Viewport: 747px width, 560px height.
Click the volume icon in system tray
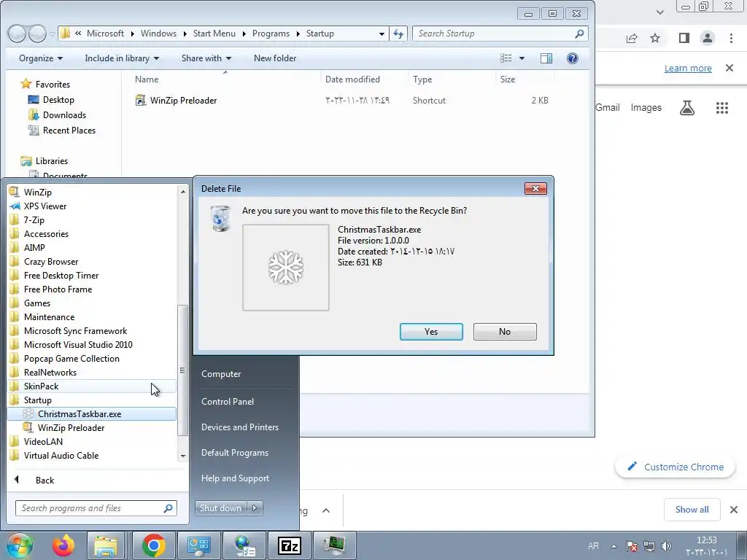667,545
